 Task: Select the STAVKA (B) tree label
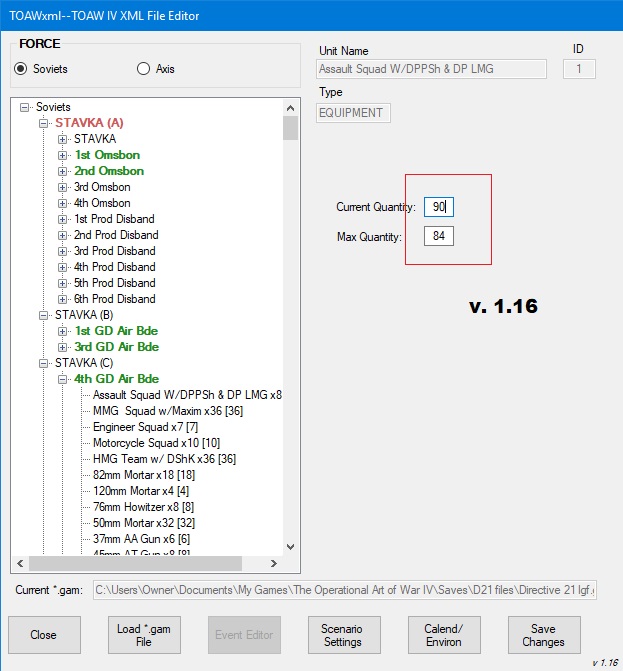coord(84,315)
